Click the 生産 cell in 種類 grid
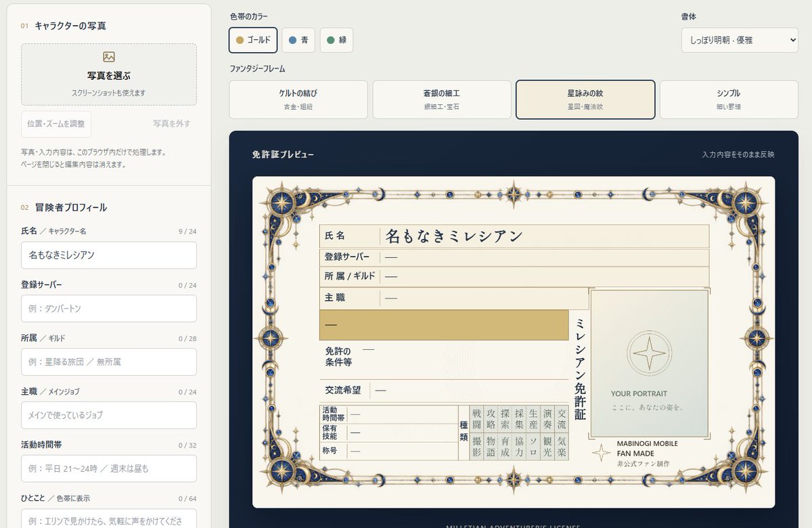Screen dimensions: 812x528 pyautogui.click(x=533, y=419)
